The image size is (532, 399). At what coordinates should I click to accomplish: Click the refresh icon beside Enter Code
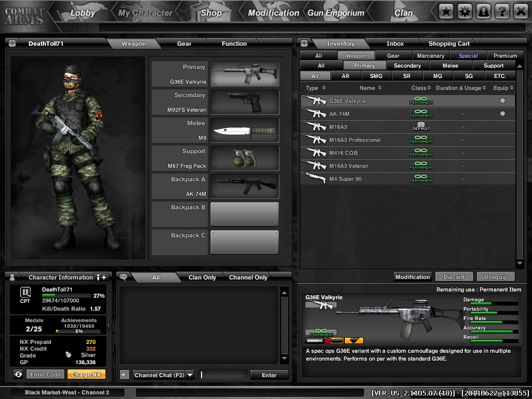pos(18,374)
